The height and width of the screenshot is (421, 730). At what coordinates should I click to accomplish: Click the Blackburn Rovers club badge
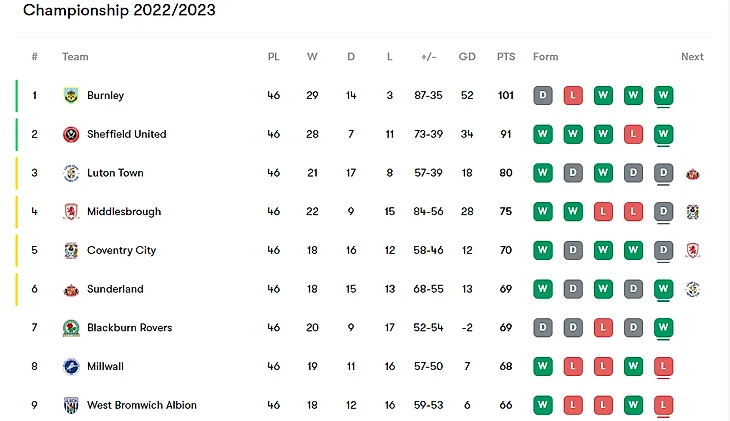71,328
